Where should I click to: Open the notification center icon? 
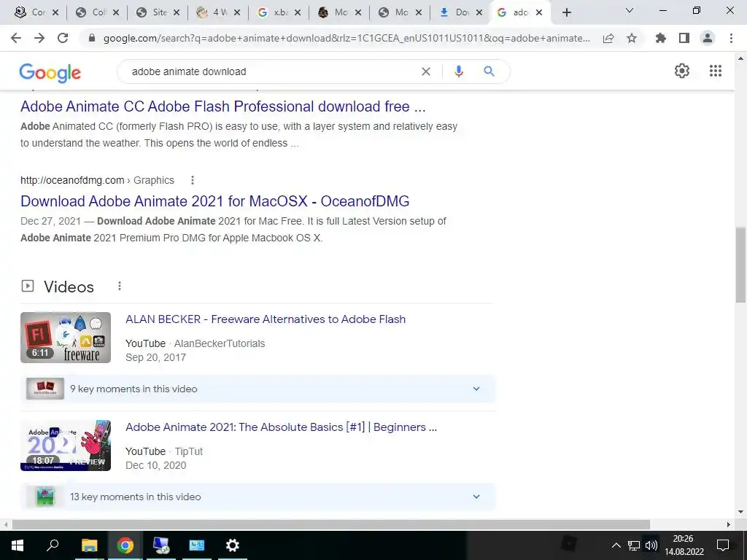(x=723, y=545)
